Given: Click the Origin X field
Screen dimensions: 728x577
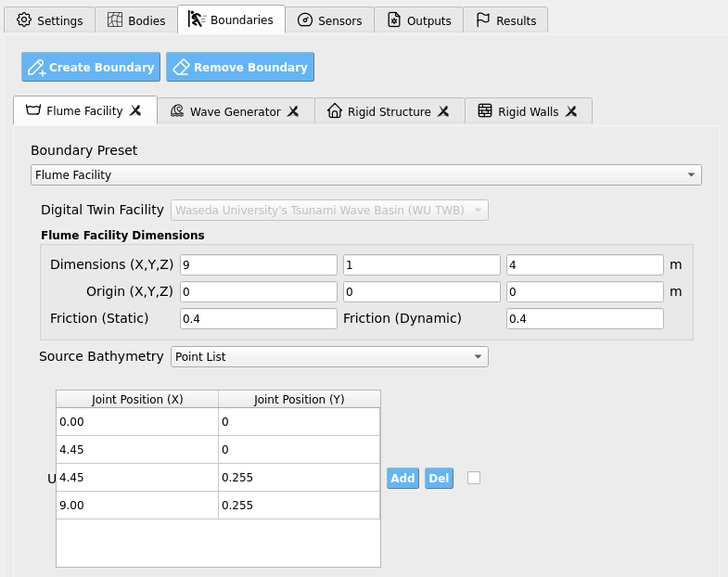Looking at the screenshot, I should point(258,292).
